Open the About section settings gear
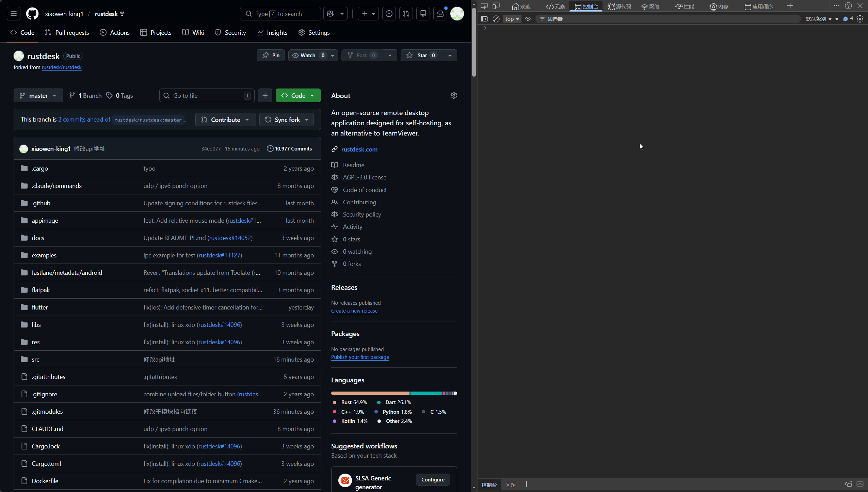The width and height of the screenshot is (868, 492). 453,95
